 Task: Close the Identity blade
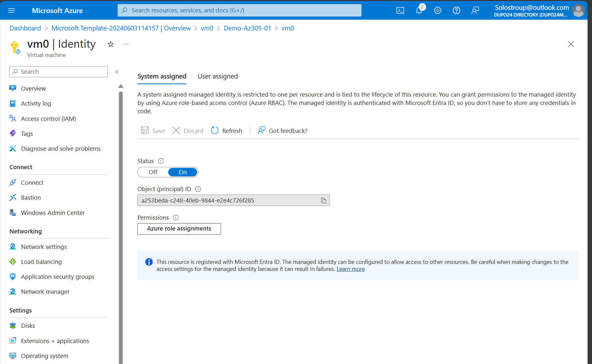pos(571,44)
